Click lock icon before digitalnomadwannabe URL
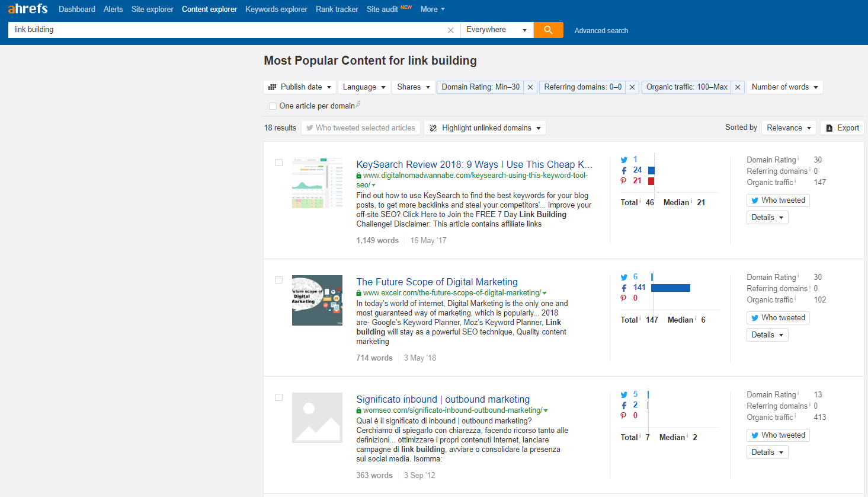This screenshot has width=868, height=497. [359, 176]
